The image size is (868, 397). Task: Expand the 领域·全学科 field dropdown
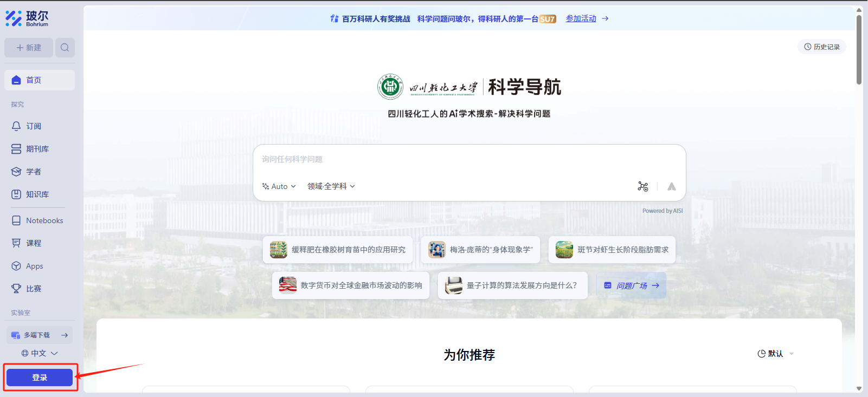point(331,186)
